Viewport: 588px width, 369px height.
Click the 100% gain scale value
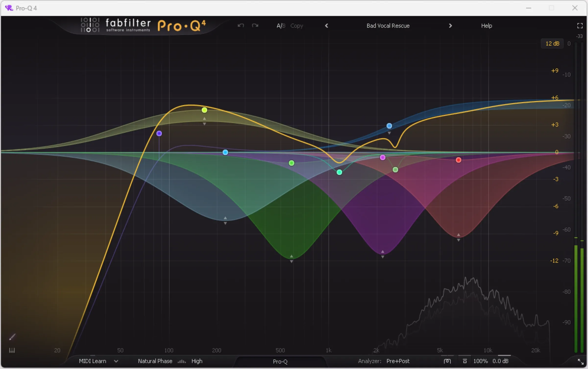point(480,361)
